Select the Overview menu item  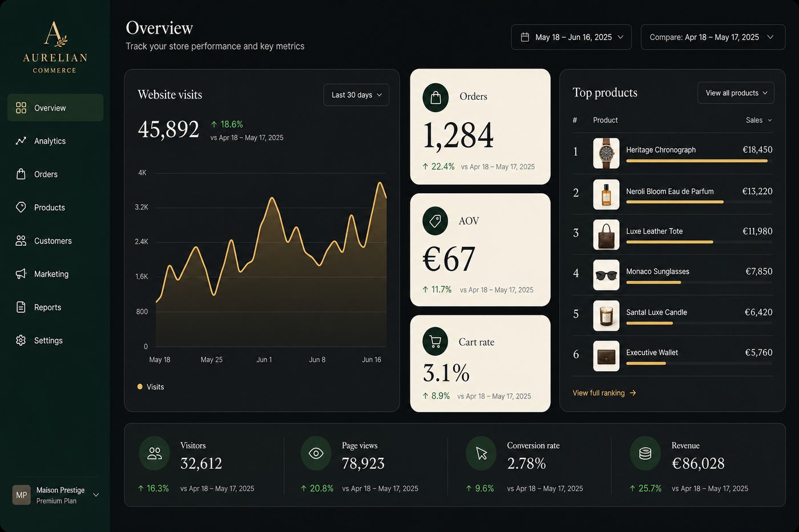pos(55,108)
